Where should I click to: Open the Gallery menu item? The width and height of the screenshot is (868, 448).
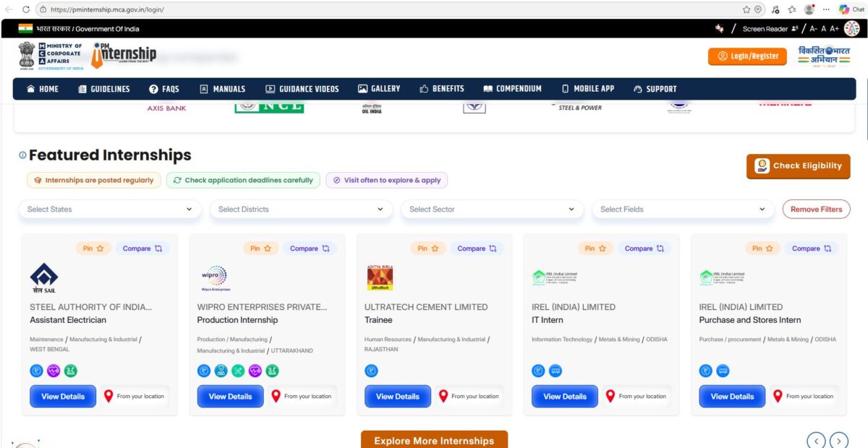(379, 89)
